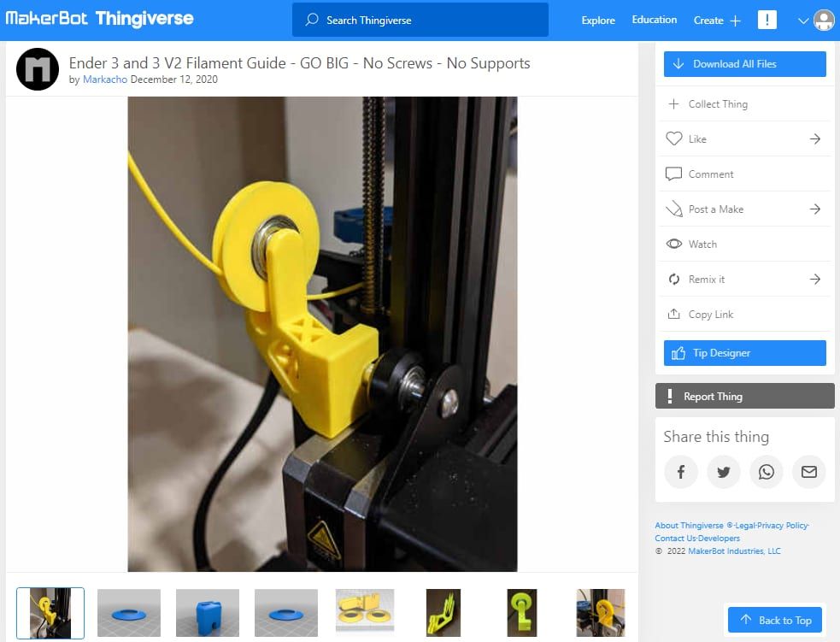
Task: Click the Remix it circular arrows icon
Action: 674,279
